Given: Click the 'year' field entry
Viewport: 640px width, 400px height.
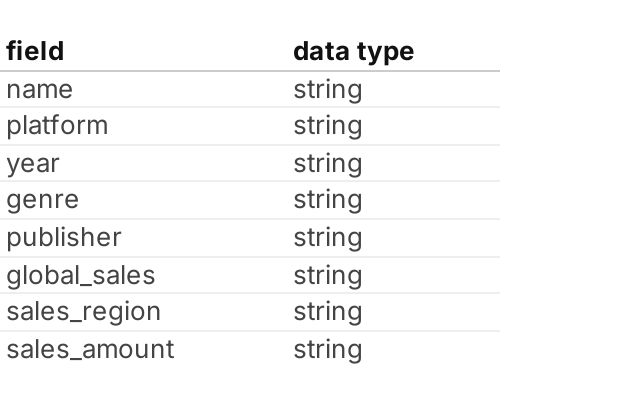Looking at the screenshot, I should click(33, 163).
